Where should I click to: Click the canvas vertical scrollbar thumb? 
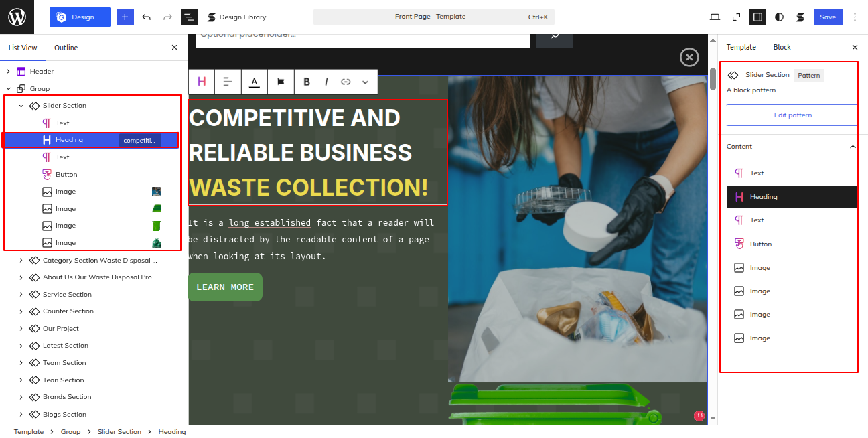point(713,78)
